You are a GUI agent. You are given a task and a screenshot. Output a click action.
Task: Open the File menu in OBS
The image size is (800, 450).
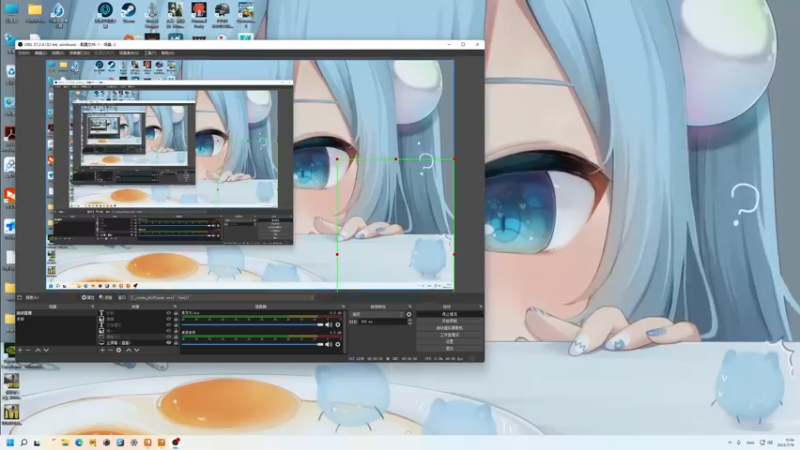[23, 53]
